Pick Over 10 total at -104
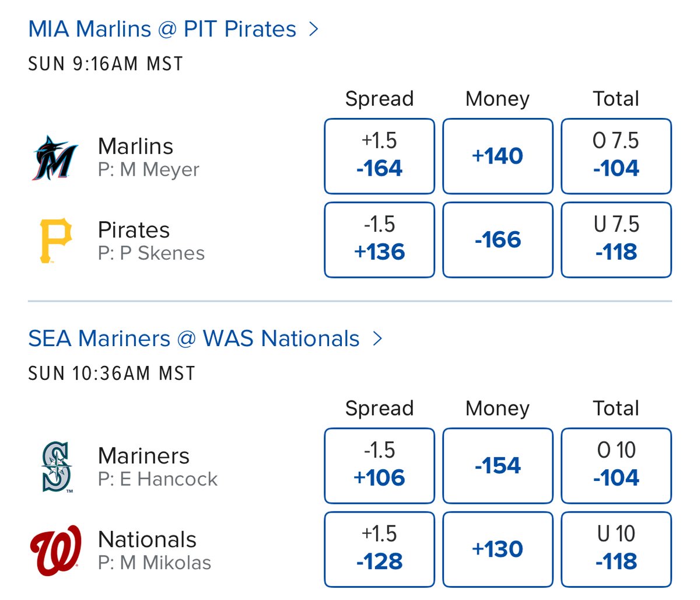The width and height of the screenshot is (700, 600). (616, 465)
